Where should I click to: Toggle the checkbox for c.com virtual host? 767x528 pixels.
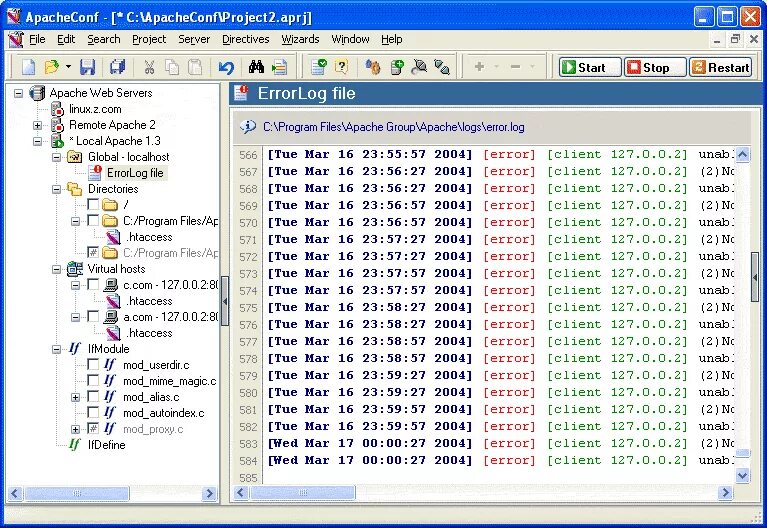click(93, 284)
